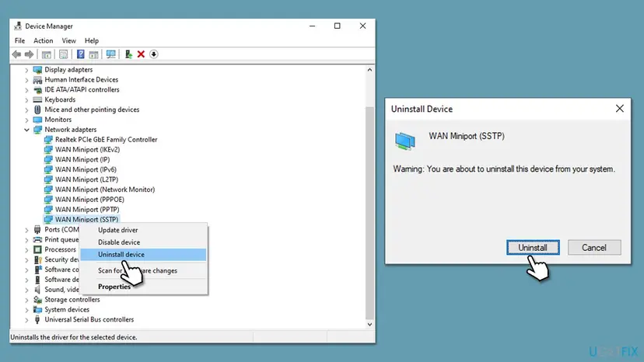The image size is (644, 362).
Task: Click the Human Interface Devices category icon
Action: click(x=37, y=79)
